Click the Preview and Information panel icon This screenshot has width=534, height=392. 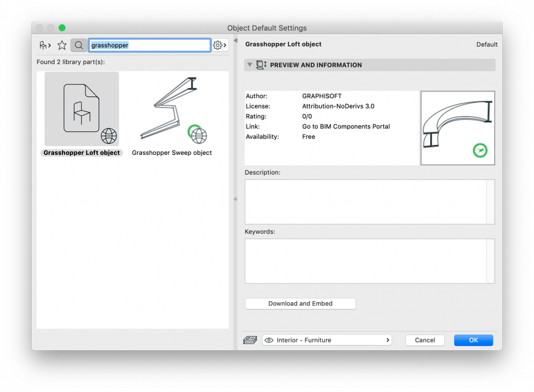coord(261,65)
